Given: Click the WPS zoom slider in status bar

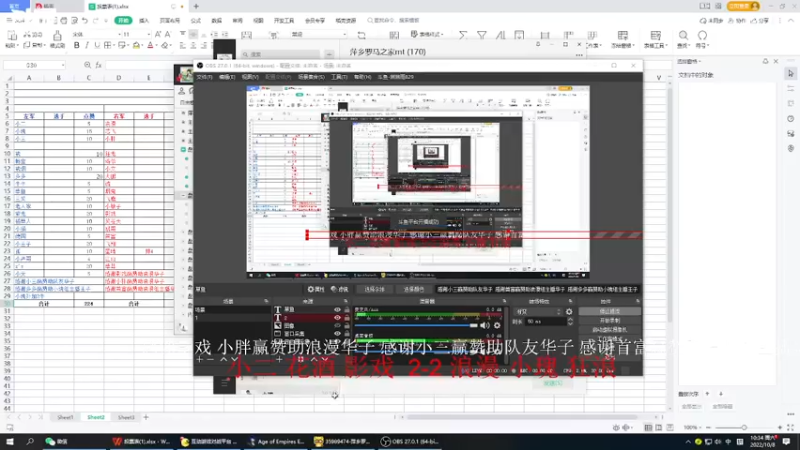Looking at the screenshot, I should [x=744, y=428].
